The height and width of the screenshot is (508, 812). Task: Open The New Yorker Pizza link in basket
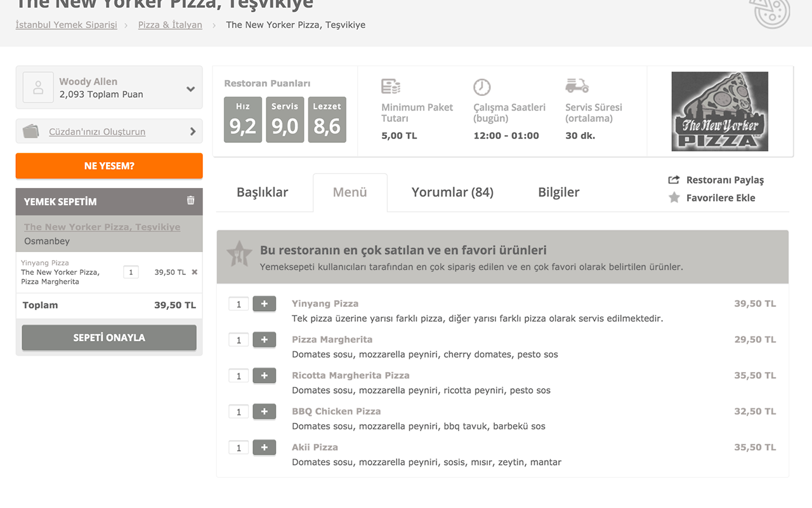click(x=102, y=227)
